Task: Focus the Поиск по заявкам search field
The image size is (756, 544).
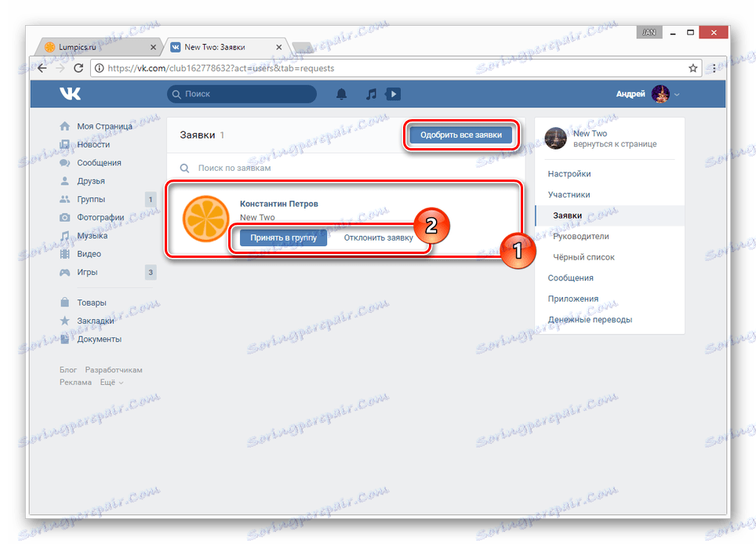Action: pyautogui.click(x=346, y=169)
